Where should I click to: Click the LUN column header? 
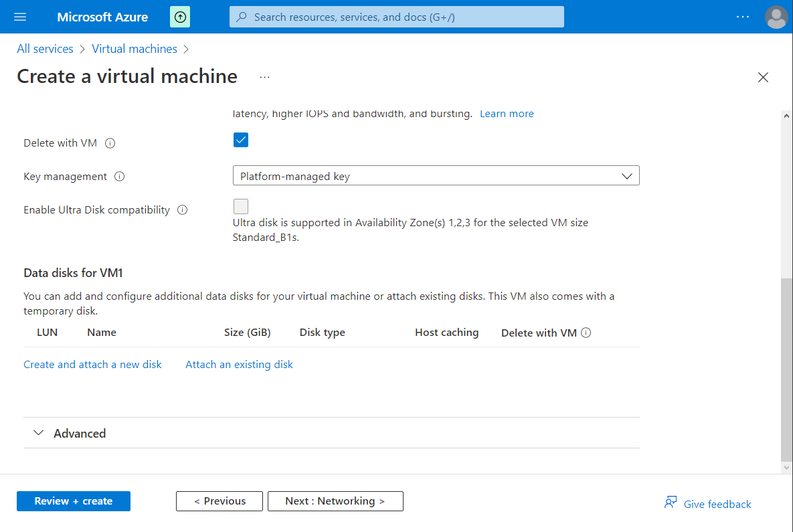pyautogui.click(x=47, y=333)
